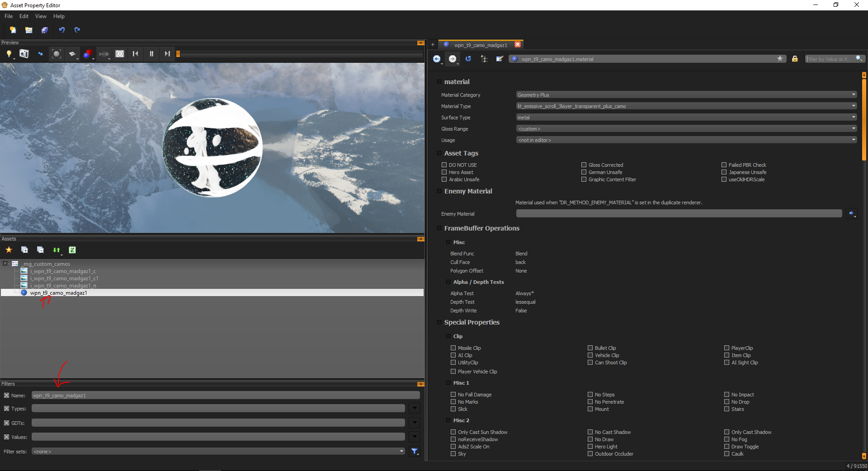Viewport: 868px width, 471px height.
Task: Collapse the Asset Tags section
Action: click(439, 153)
